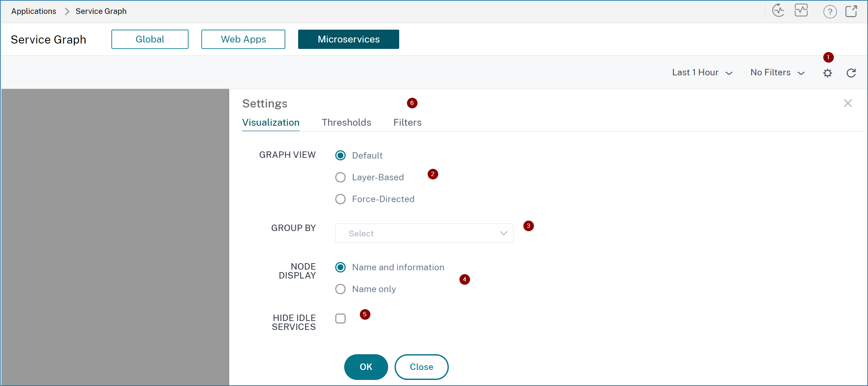868x386 pixels.
Task: Click the OK button to apply settings
Action: (366, 367)
